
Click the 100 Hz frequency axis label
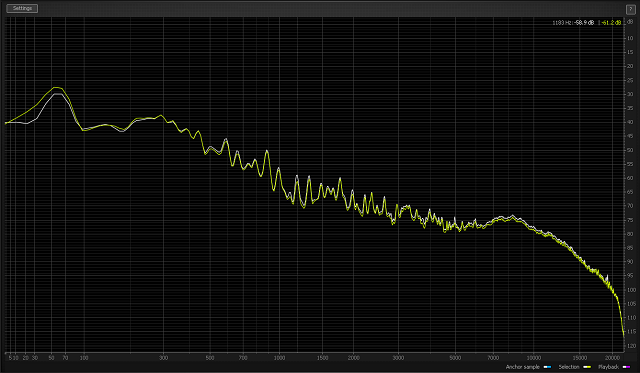[x=84, y=358]
